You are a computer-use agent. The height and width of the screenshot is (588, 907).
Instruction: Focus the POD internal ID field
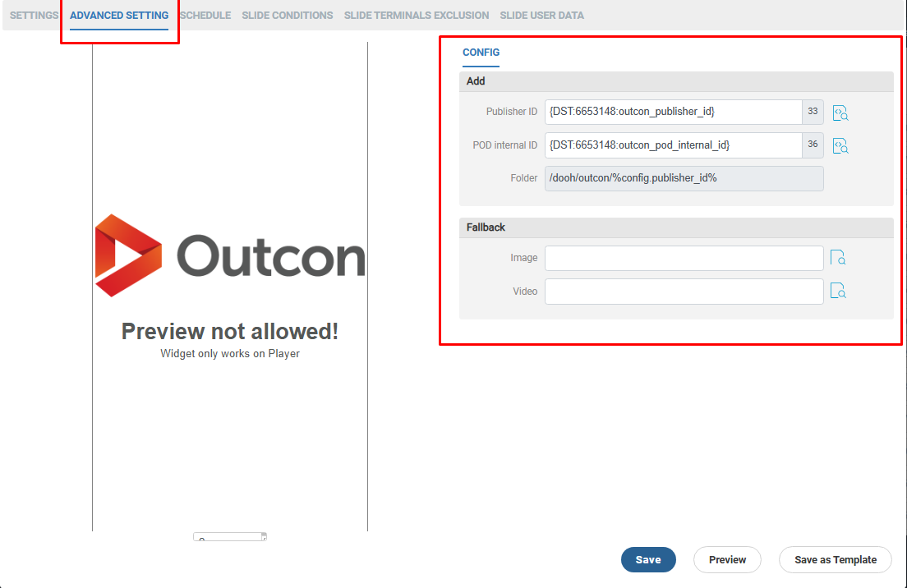coord(674,145)
